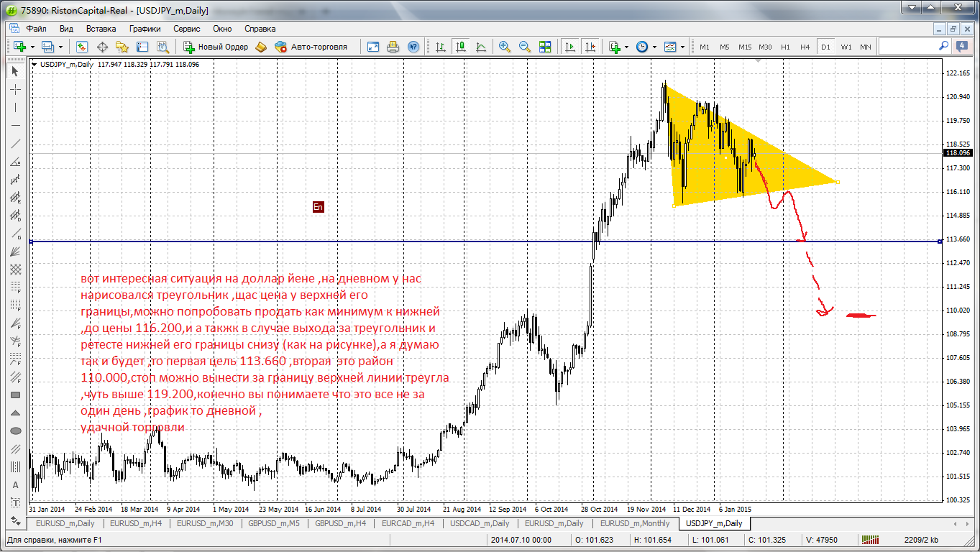Open the Profiles toolbar icon
Viewport: 980px width, 552px height.
coord(48,47)
